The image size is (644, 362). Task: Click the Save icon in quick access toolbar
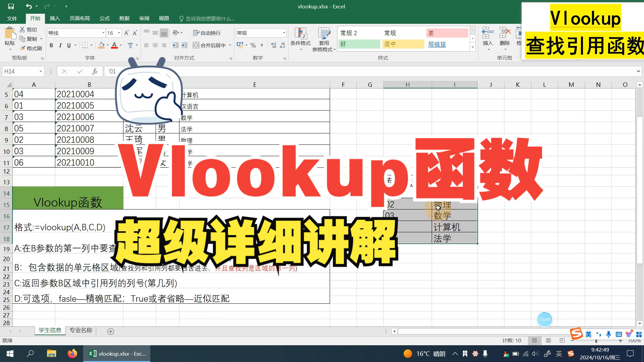point(11,6)
